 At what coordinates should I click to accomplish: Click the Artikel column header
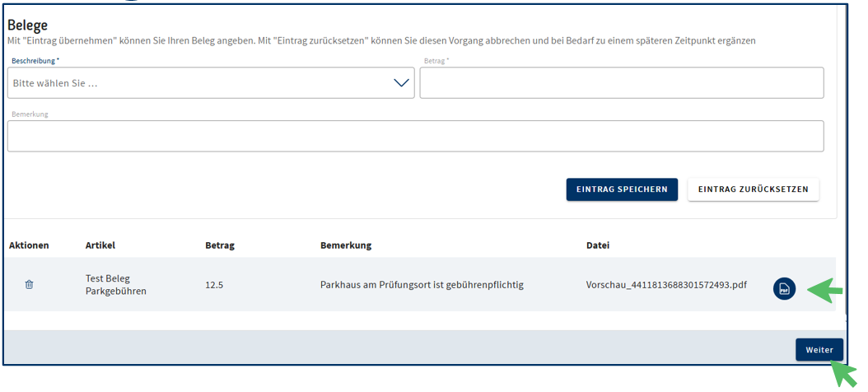100,245
